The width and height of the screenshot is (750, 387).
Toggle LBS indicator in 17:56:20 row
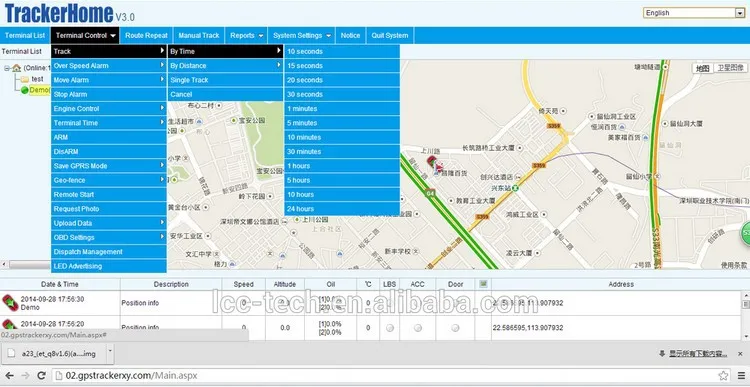click(x=390, y=328)
